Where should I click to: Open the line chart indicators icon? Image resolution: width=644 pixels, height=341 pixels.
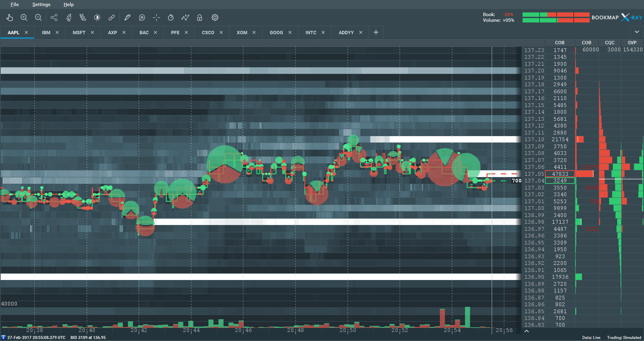point(185,17)
